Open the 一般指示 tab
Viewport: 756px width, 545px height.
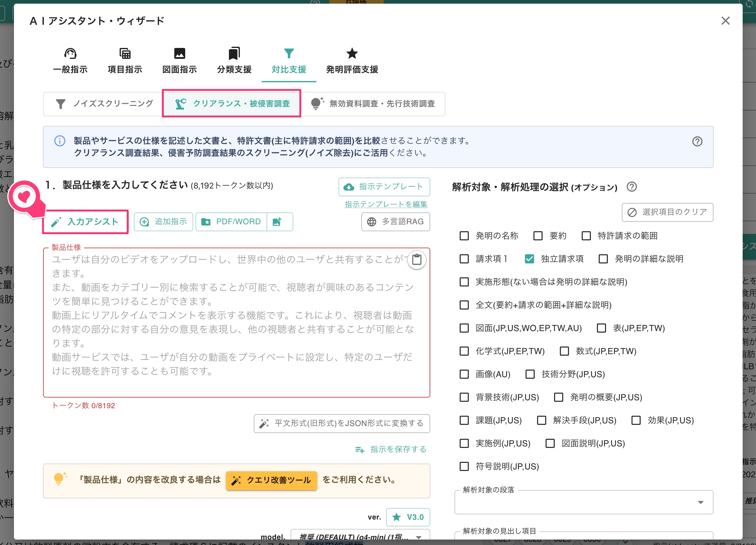point(70,61)
